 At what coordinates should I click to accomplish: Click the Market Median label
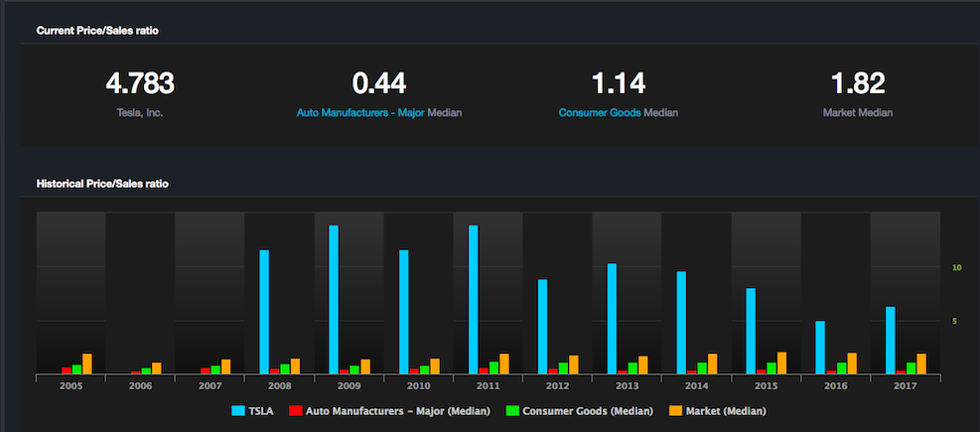858,113
